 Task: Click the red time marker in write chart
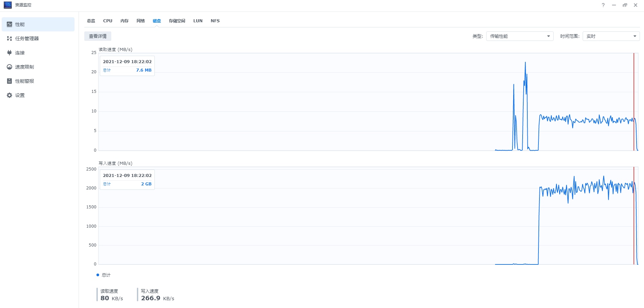(x=634, y=215)
